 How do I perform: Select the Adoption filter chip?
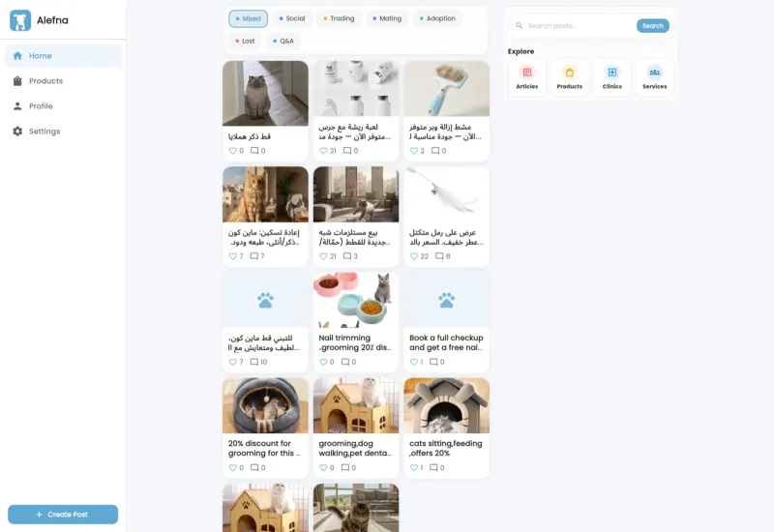(x=437, y=18)
